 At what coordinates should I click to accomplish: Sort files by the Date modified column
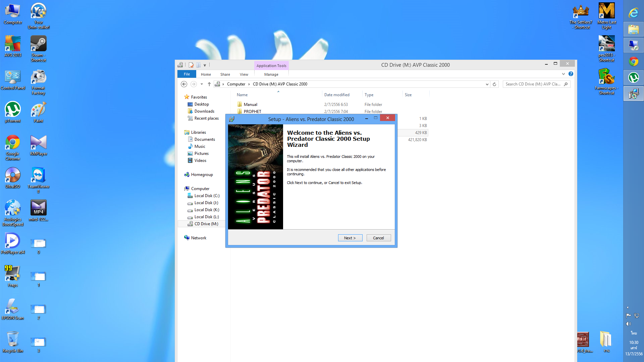point(337,95)
